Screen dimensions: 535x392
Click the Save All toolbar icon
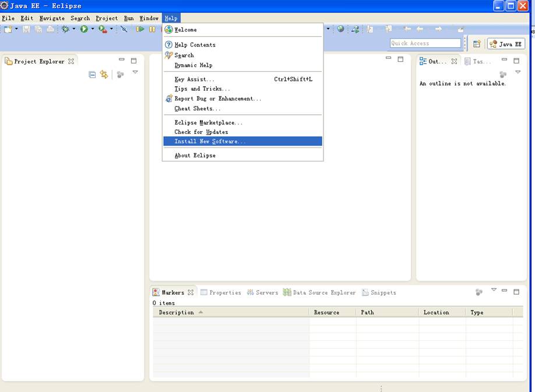pos(38,29)
